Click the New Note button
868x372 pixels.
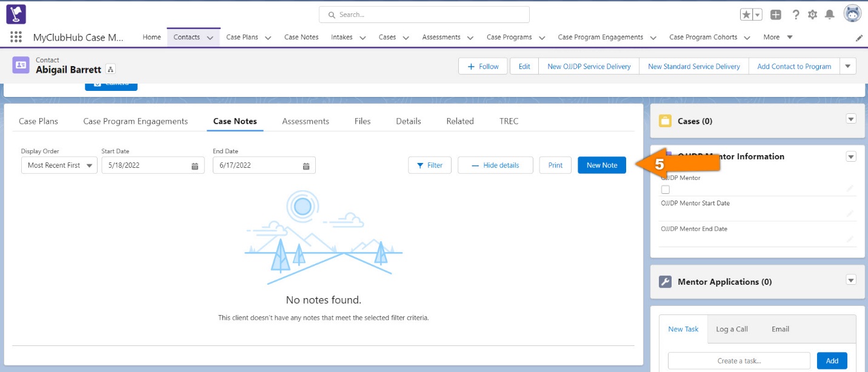601,165
